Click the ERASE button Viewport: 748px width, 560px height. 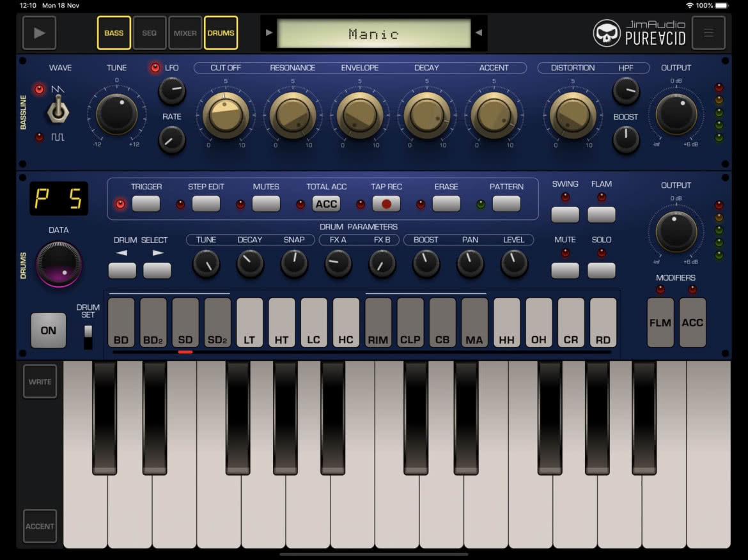446,204
